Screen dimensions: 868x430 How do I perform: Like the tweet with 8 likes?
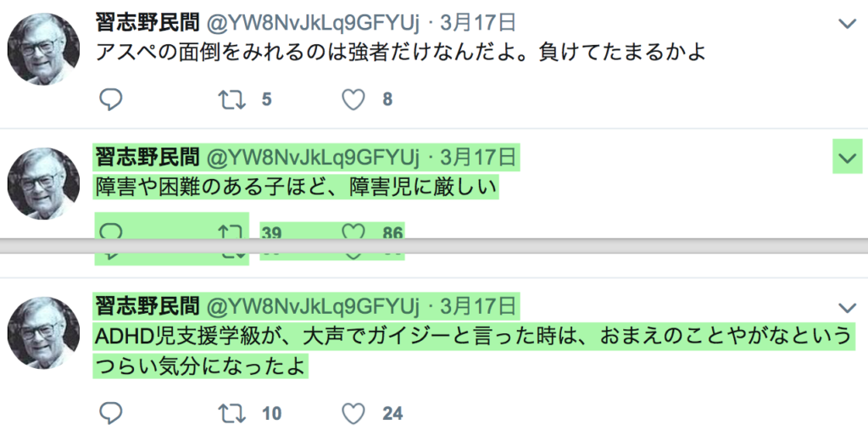pos(353,100)
